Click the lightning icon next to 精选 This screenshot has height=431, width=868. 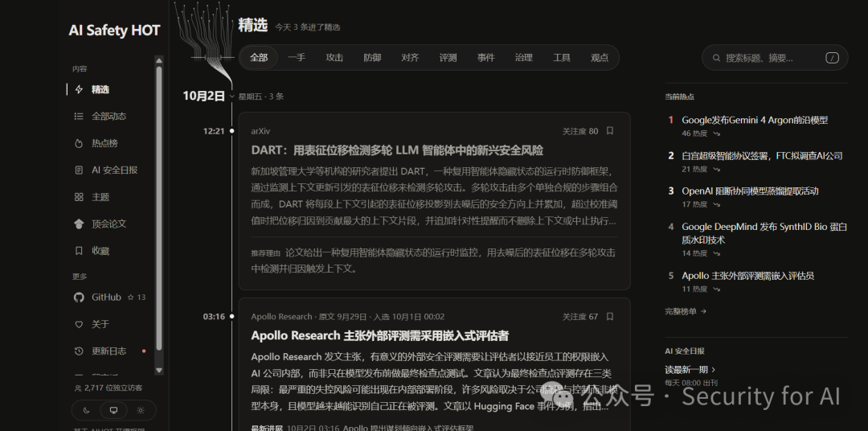pyautogui.click(x=79, y=89)
